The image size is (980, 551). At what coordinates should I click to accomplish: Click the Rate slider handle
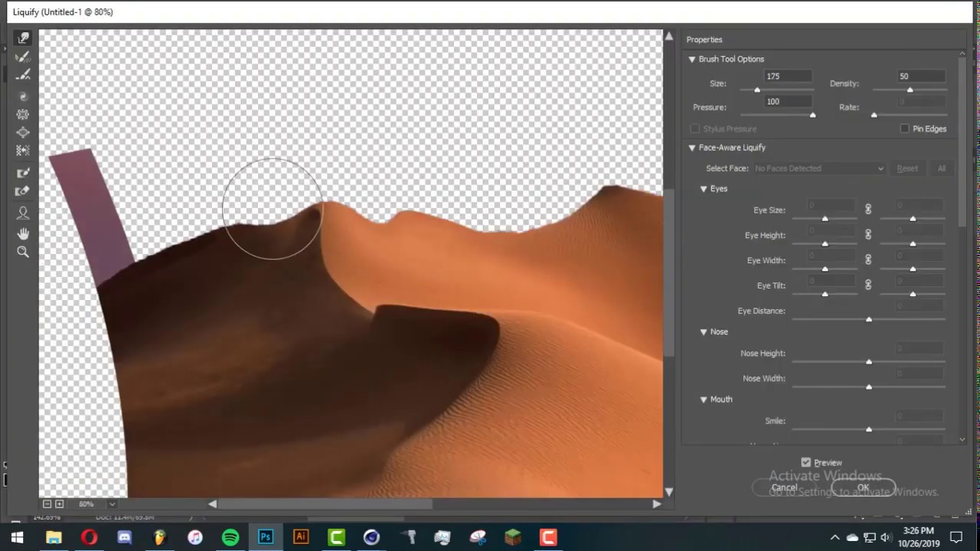pos(874,115)
